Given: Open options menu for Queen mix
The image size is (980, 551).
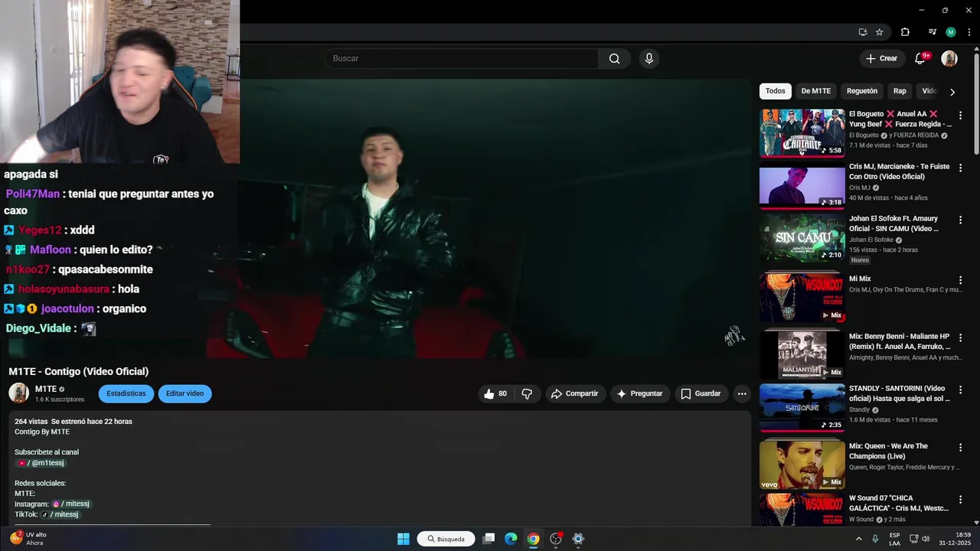Looking at the screenshot, I should (x=960, y=447).
